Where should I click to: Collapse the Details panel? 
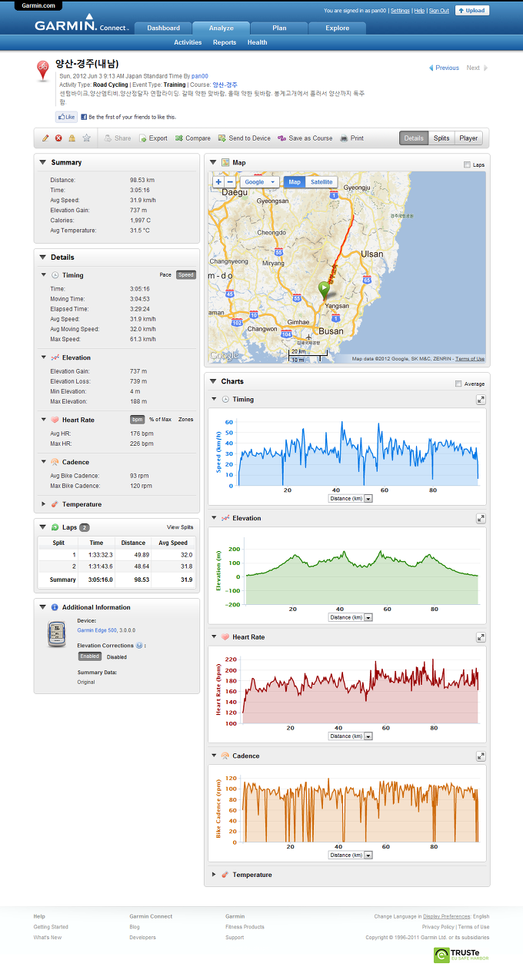tap(42, 257)
